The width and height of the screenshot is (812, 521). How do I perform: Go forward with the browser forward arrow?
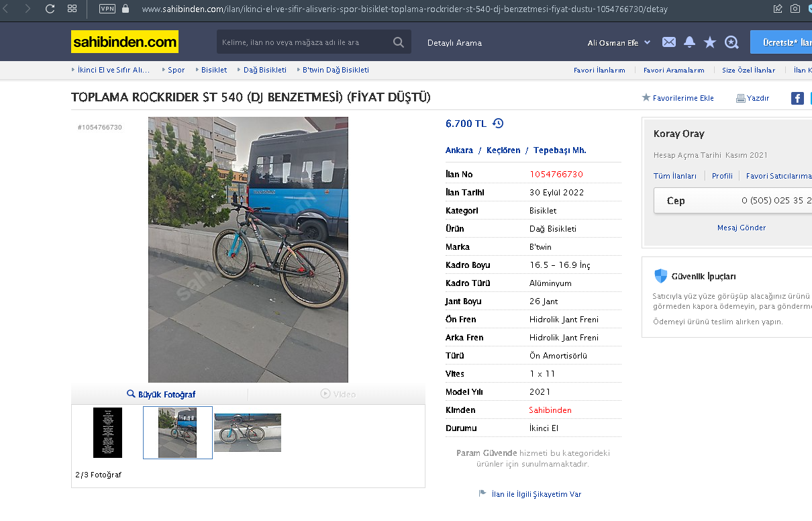(x=28, y=9)
